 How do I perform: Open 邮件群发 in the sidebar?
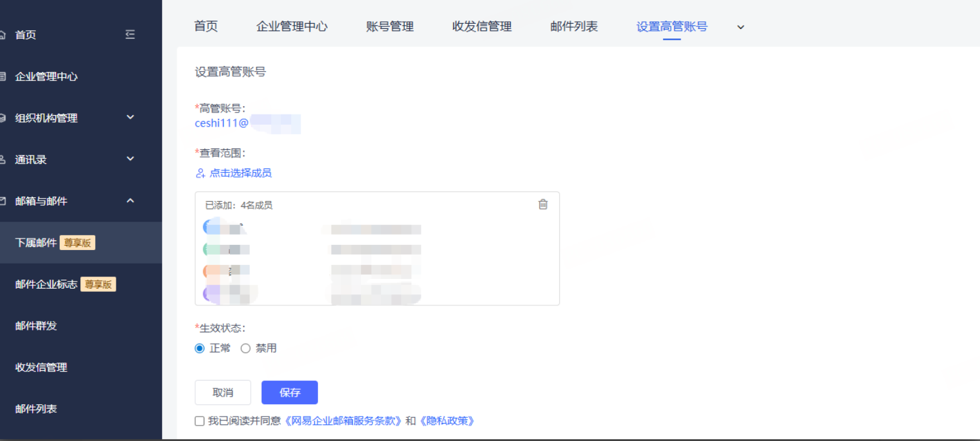pyautogui.click(x=36, y=326)
